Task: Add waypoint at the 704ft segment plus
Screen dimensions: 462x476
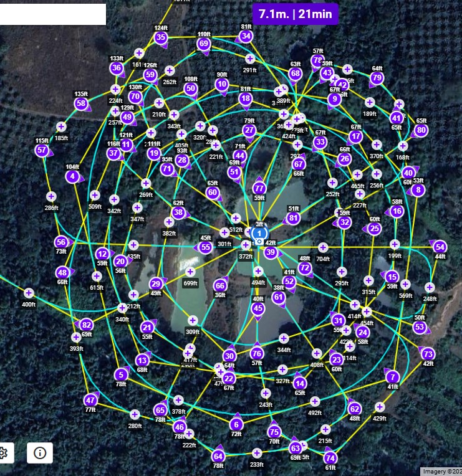Action: tap(323, 247)
